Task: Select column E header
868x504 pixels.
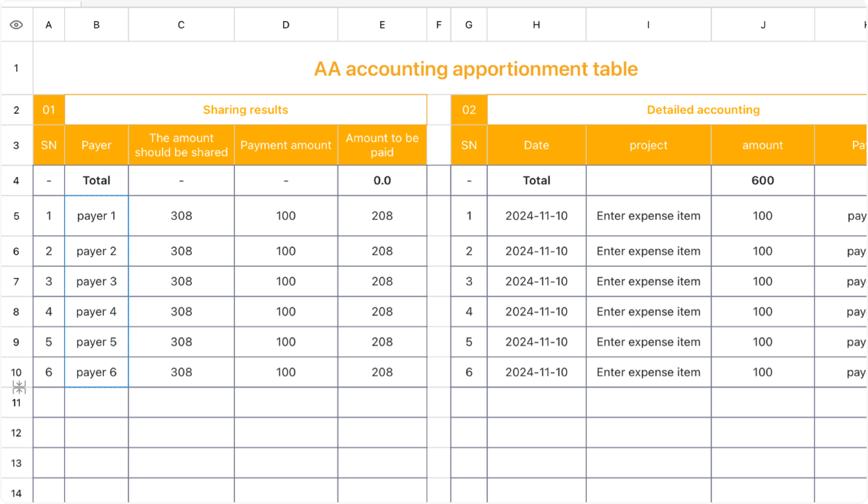Action: (x=382, y=25)
